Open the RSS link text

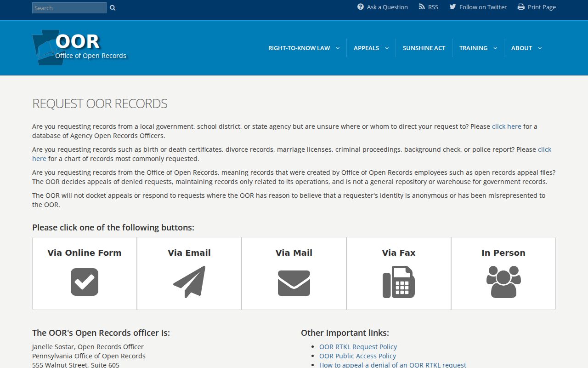click(433, 7)
